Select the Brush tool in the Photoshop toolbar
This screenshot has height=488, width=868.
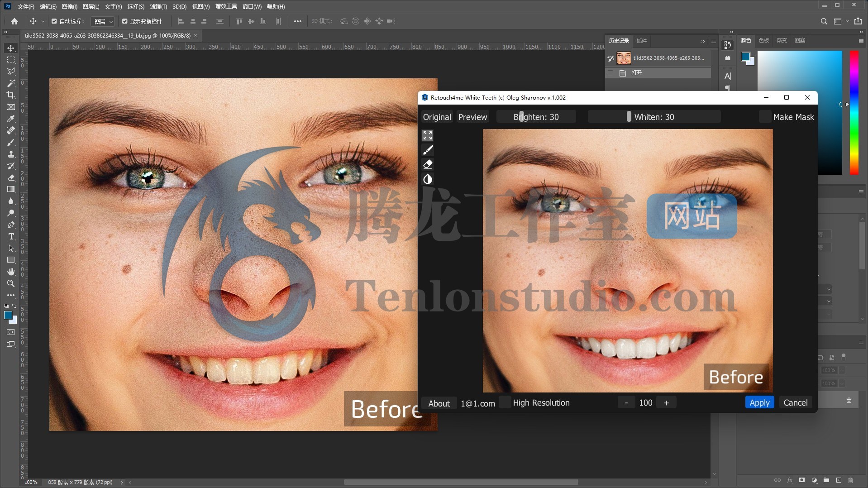[11, 142]
